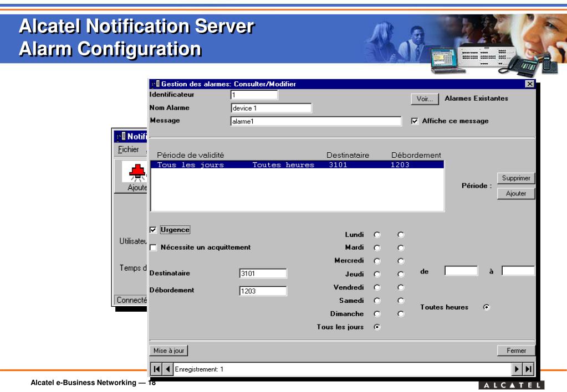567x392 pixels.
Task: Select the right radio button beside Jeudi
Action: tap(401, 274)
